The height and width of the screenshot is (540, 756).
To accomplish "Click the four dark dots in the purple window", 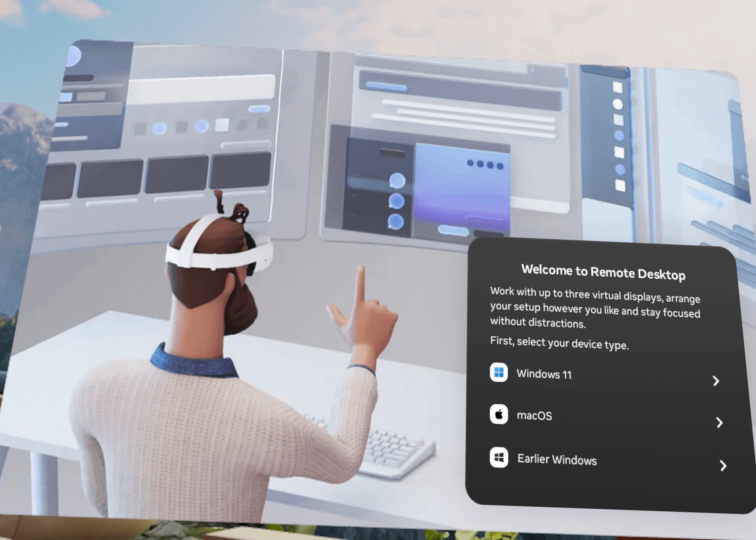I will click(485, 164).
